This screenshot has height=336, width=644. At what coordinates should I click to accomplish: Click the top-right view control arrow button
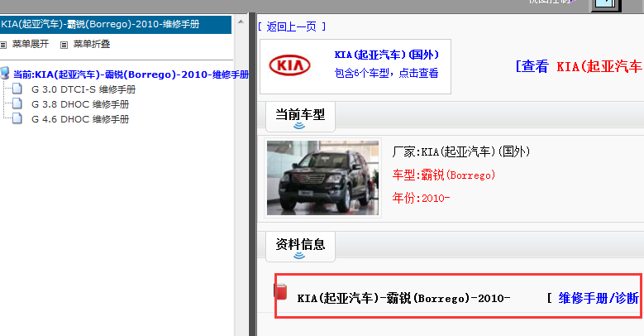pyautogui.click(x=606, y=4)
